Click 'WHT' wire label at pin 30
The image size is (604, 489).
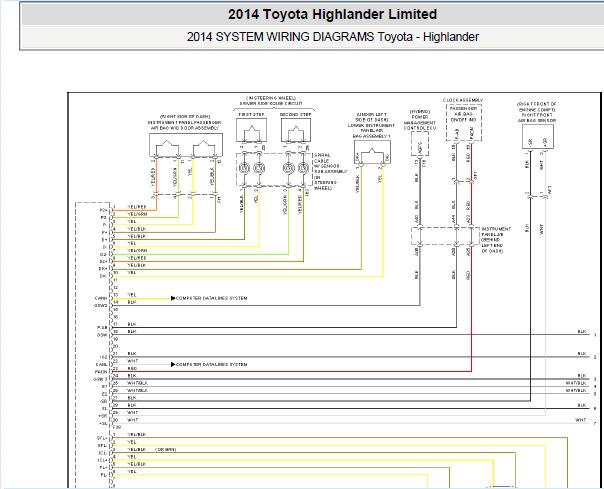132,420
